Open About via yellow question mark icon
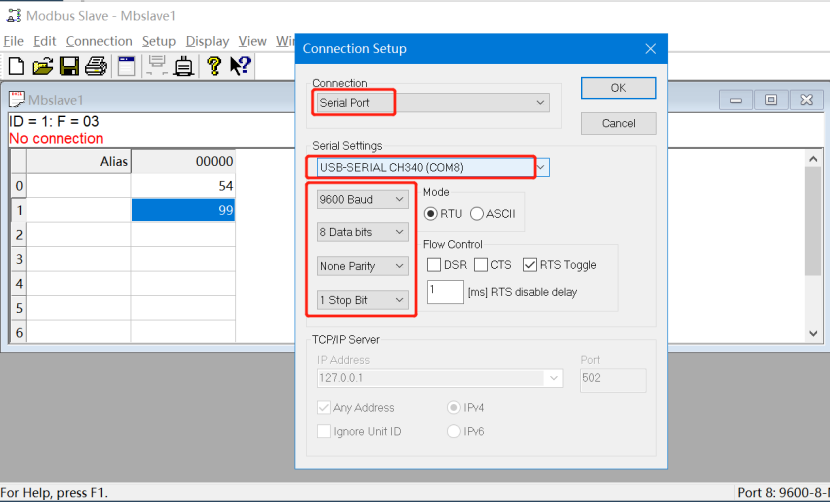The height and width of the screenshot is (502, 830). pos(213,66)
